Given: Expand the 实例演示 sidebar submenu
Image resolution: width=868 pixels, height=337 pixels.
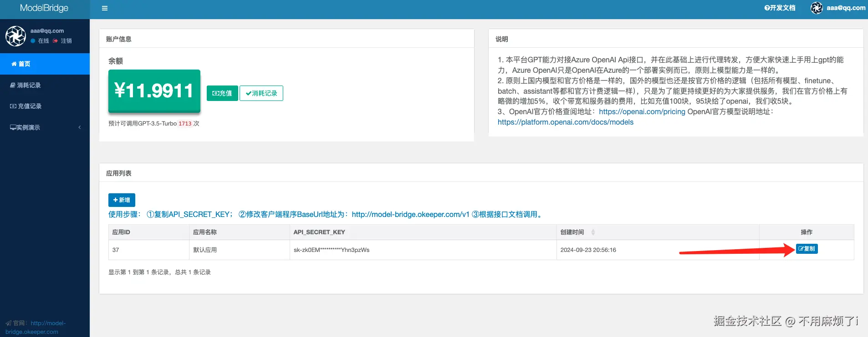Looking at the screenshot, I should tap(45, 127).
